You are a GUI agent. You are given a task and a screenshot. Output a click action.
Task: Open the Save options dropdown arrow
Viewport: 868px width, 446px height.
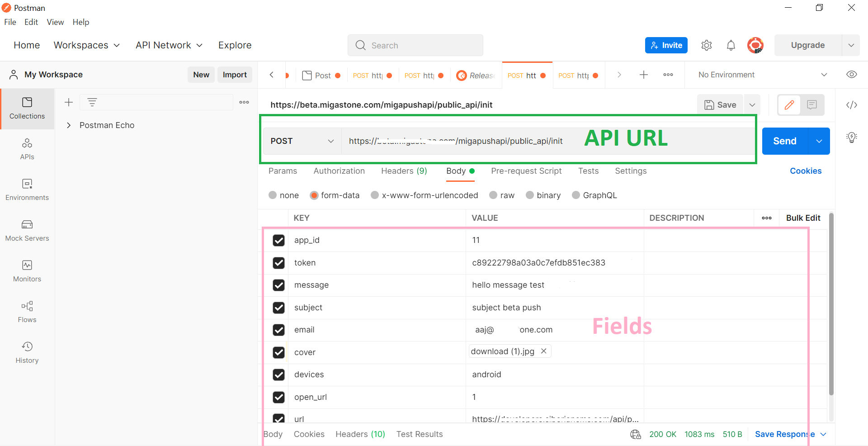pos(752,105)
